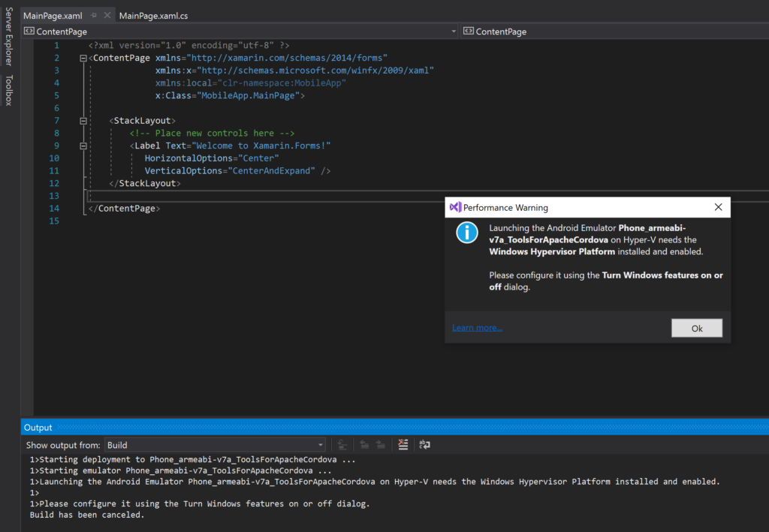
Task: Open the 'Learn more...' link
Action: 476,327
